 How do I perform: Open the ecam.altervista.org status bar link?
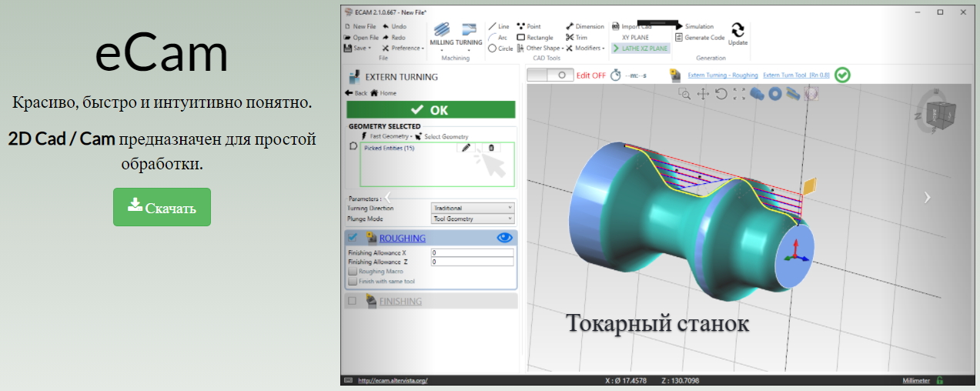coord(393,380)
